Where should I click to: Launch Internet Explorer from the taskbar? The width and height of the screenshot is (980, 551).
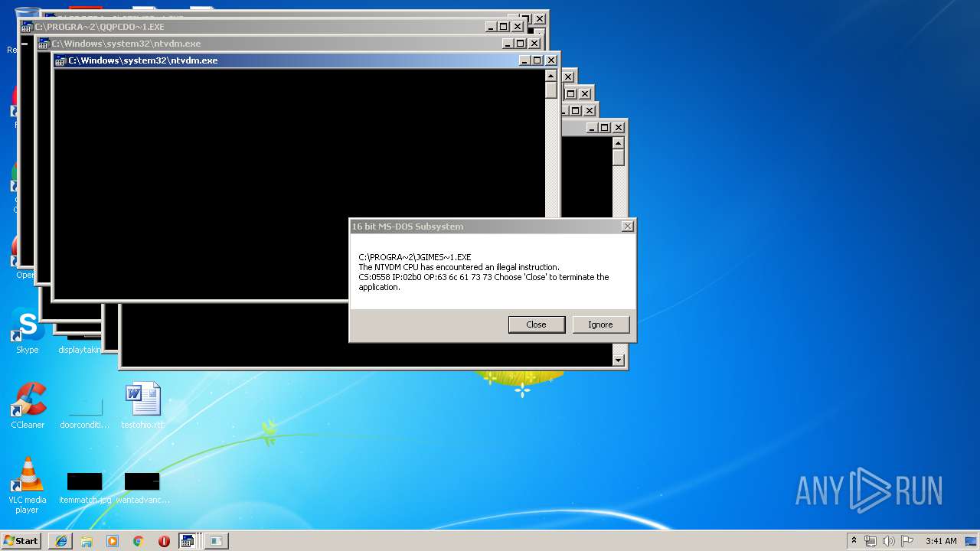click(61, 541)
